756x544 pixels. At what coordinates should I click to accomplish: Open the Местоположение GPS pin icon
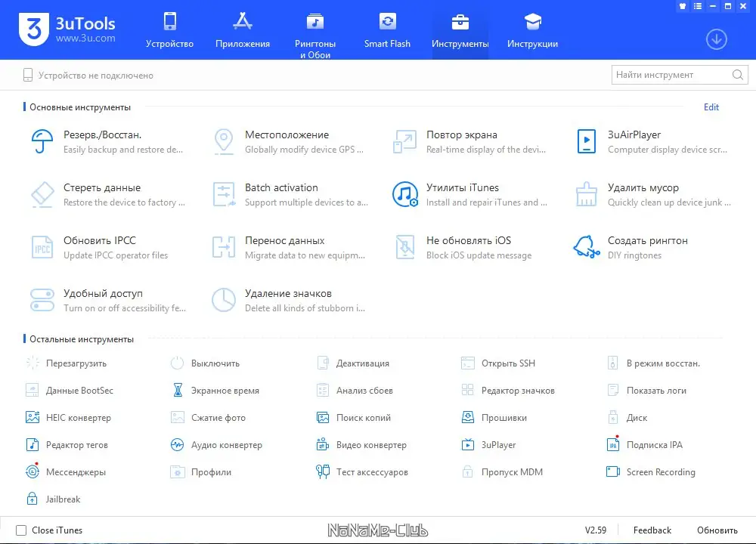[224, 141]
